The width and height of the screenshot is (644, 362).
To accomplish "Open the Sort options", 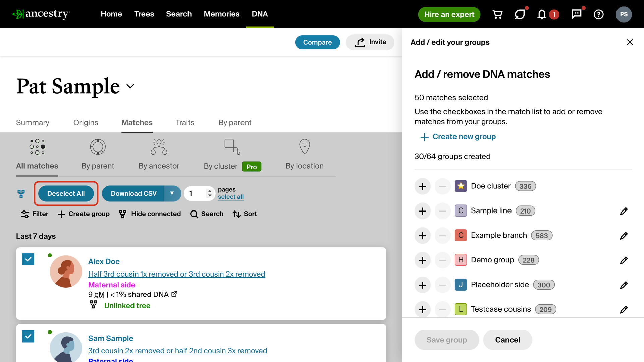I will (x=245, y=214).
